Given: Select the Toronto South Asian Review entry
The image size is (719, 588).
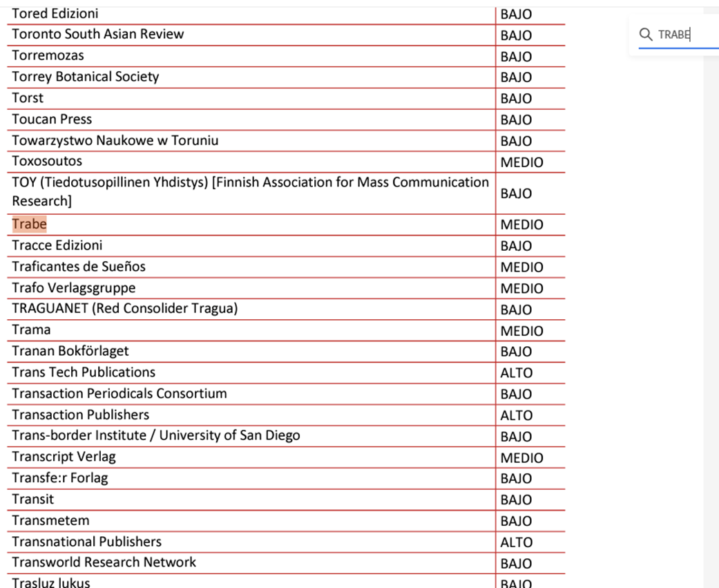Looking at the screenshot, I should tap(98, 35).
